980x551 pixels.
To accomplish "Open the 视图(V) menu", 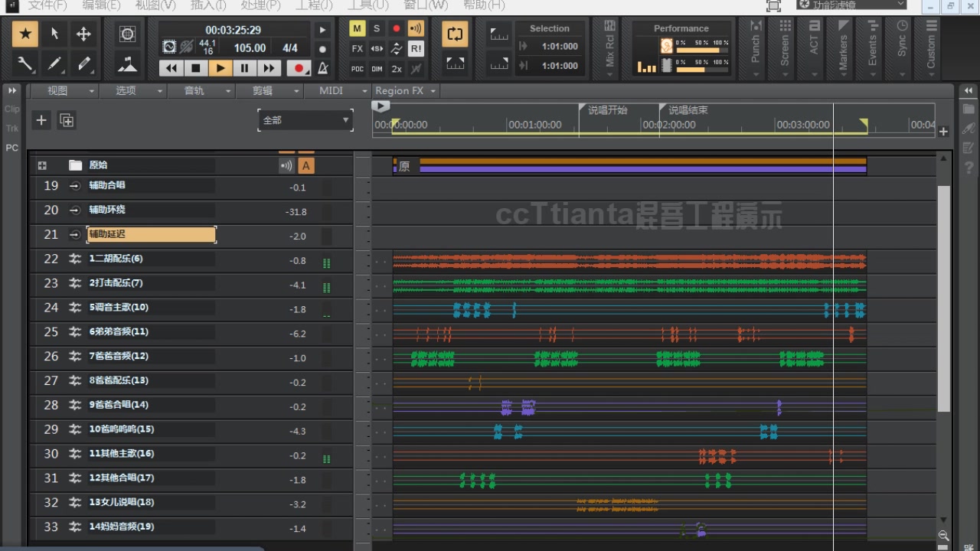I will 155,5.
